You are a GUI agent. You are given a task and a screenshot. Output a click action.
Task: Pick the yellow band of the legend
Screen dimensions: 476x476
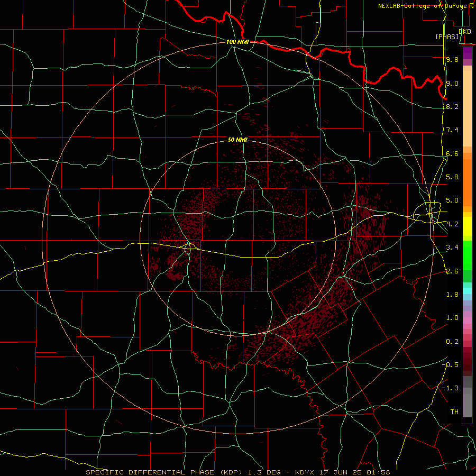coord(467,226)
